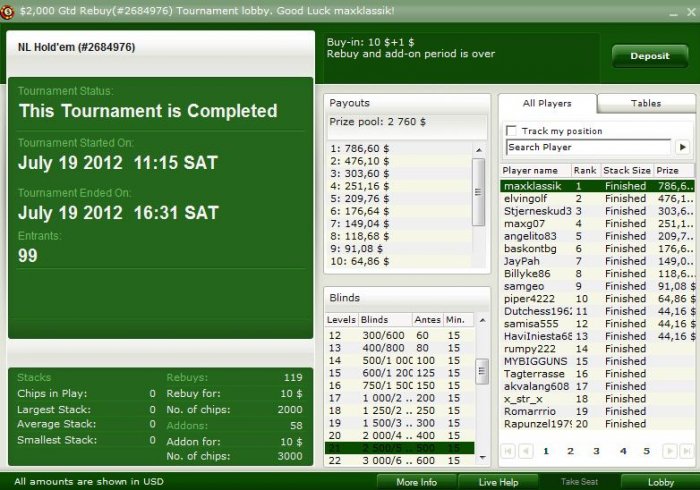Sort by Prize column header
This screenshot has height=490, width=700.
tap(674, 170)
